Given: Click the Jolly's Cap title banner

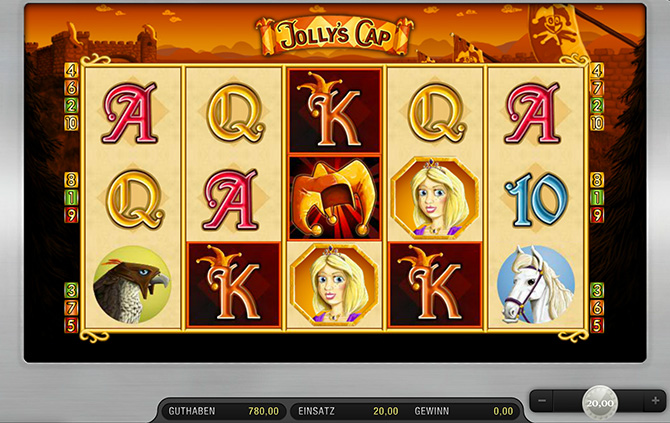Looking at the screenshot, I should 335,35.
